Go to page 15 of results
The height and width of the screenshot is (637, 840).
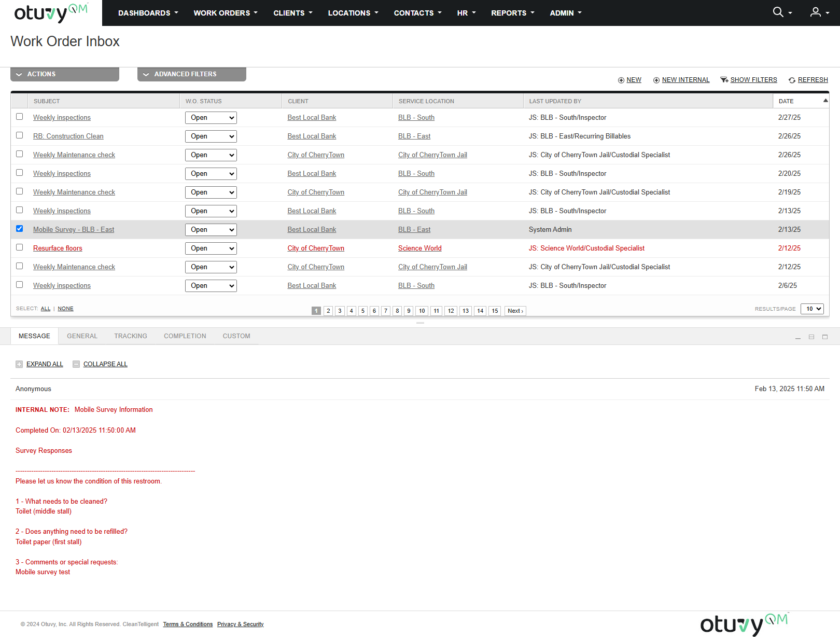coord(495,311)
